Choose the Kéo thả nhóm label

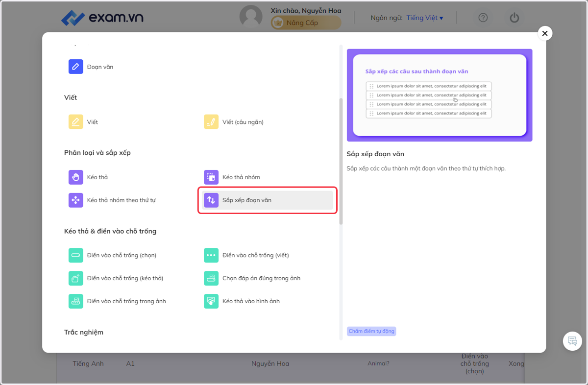click(x=241, y=177)
